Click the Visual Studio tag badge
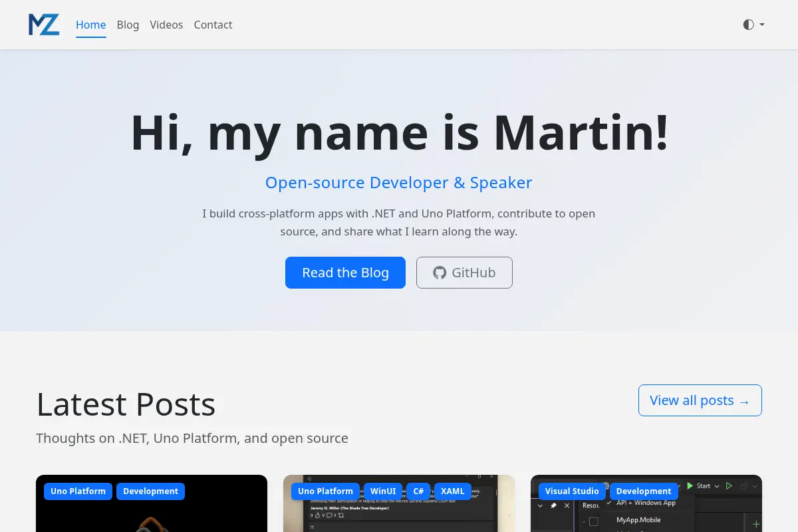 click(572, 491)
